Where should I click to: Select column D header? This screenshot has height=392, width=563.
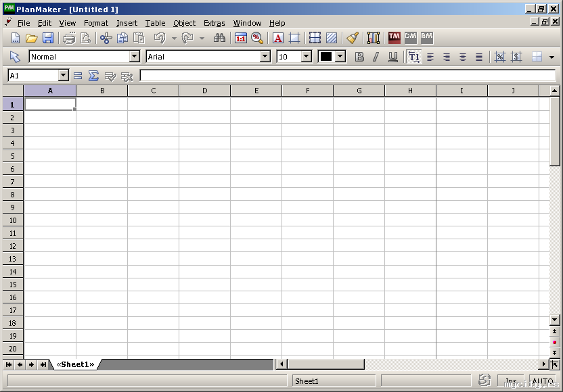tap(204, 91)
